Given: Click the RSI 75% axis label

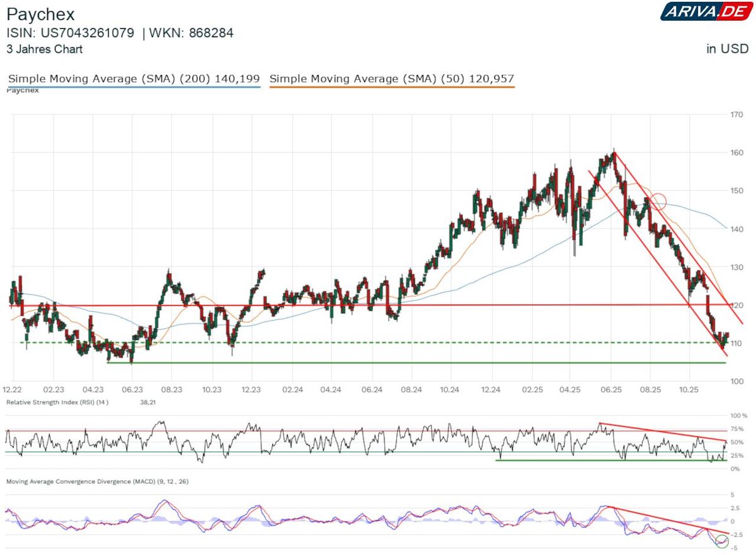Looking at the screenshot, I should coord(738,429).
